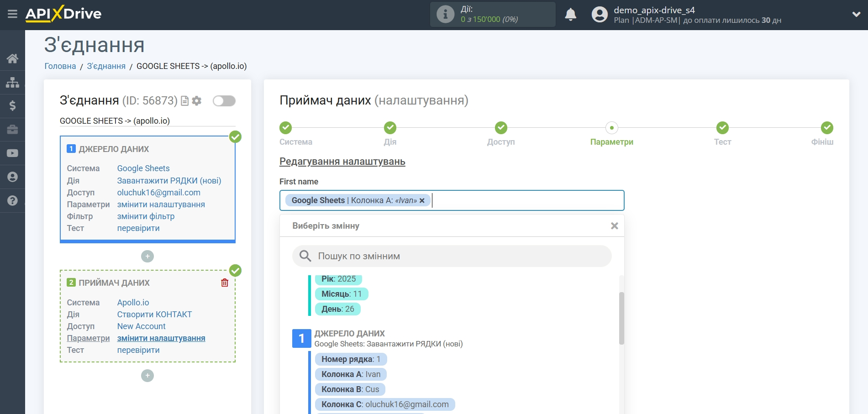Enable the connection toggle switch
Image resolution: width=868 pixels, height=414 pixels.
(x=224, y=101)
